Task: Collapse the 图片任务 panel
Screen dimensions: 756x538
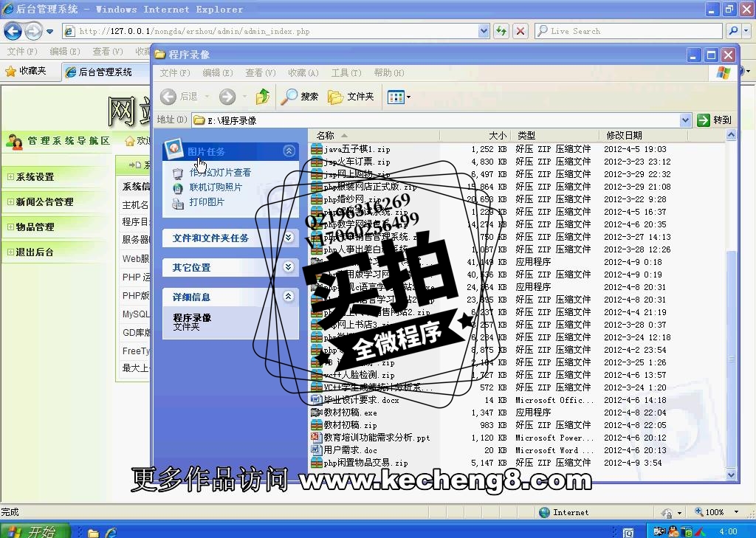Action: pyautogui.click(x=289, y=151)
